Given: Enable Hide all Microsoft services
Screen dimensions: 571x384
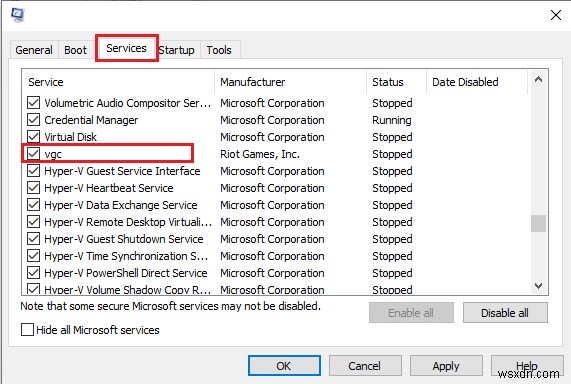Looking at the screenshot, I should coord(27,330).
